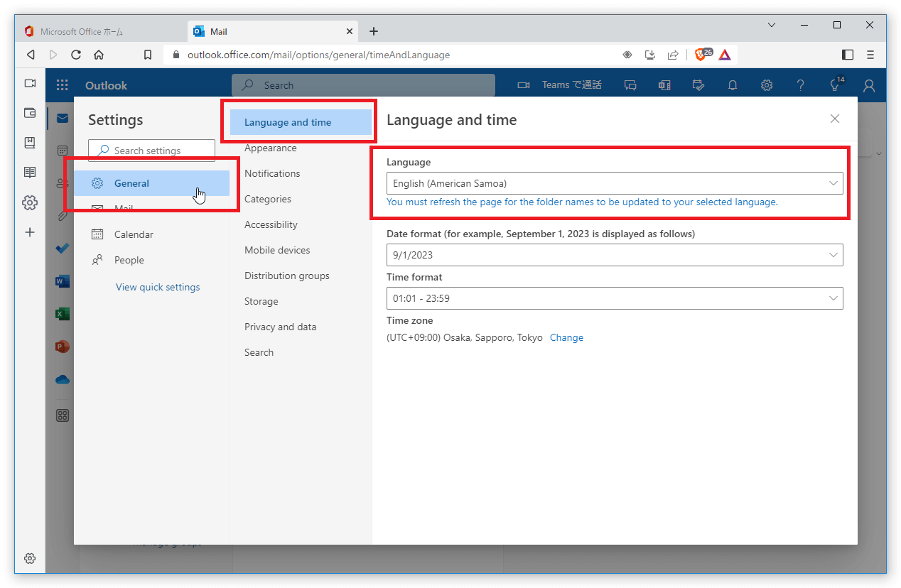
Task: Close the Settings dialog
Action: pyautogui.click(x=835, y=119)
